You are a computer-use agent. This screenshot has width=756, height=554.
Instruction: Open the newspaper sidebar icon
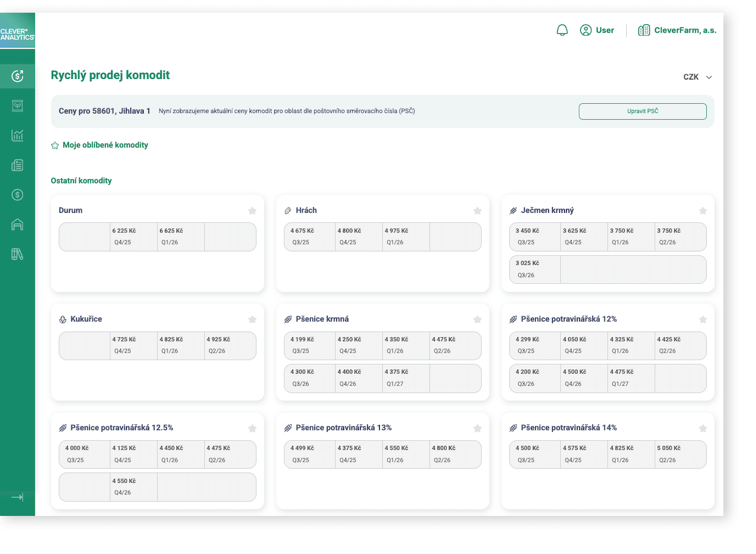17,165
